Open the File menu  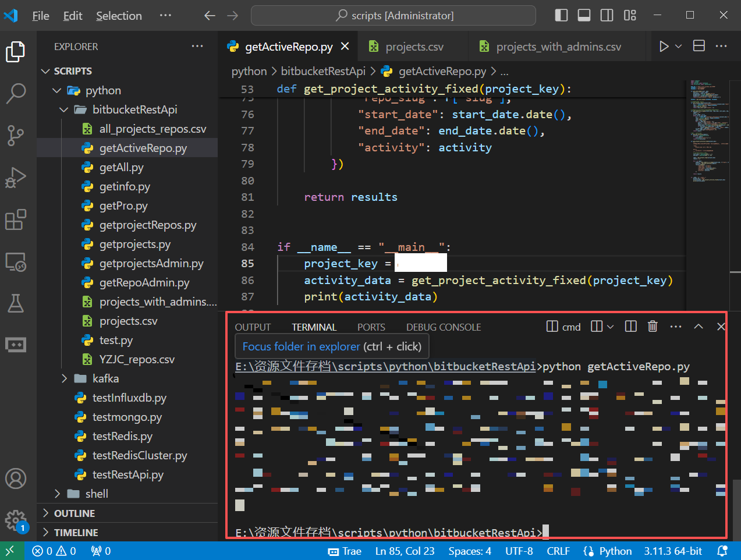pyautogui.click(x=41, y=16)
